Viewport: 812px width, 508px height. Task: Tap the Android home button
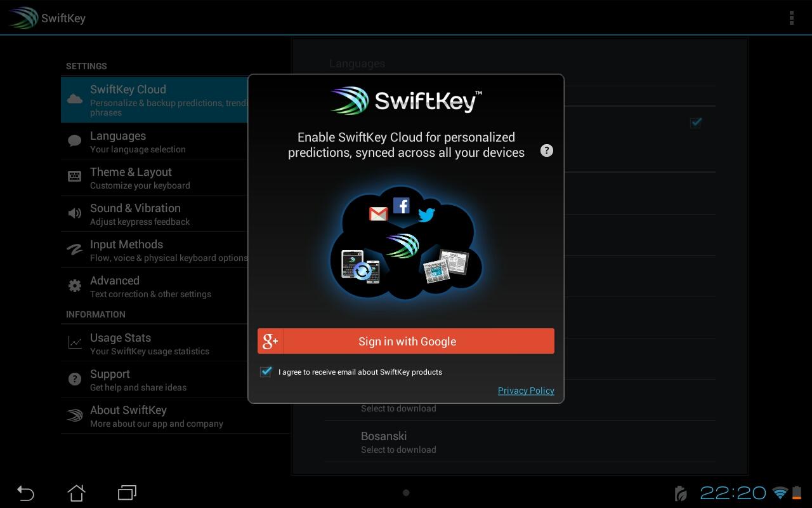click(x=76, y=492)
